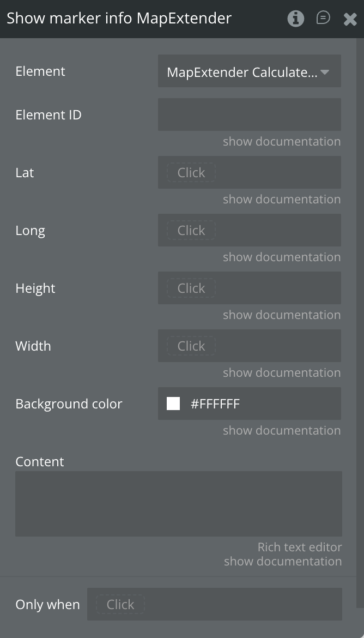
Task: Click the Width value field
Action: pos(191,346)
